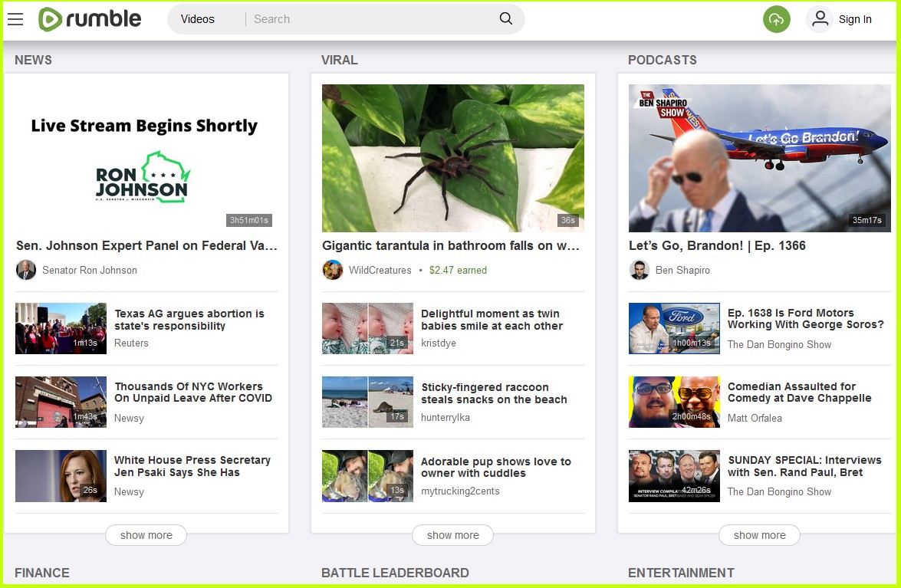Click the WildCreatures channel avatar

[x=333, y=270]
